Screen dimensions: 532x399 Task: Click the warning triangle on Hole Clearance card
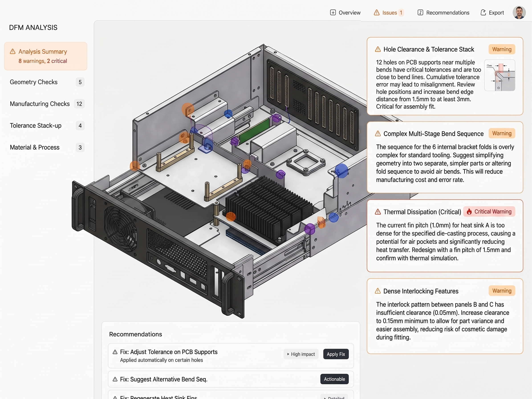pyautogui.click(x=378, y=49)
